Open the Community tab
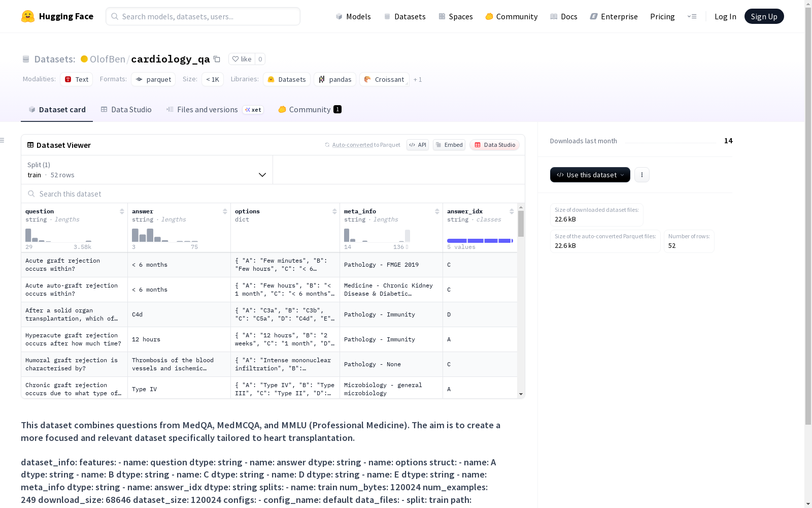 click(310, 110)
